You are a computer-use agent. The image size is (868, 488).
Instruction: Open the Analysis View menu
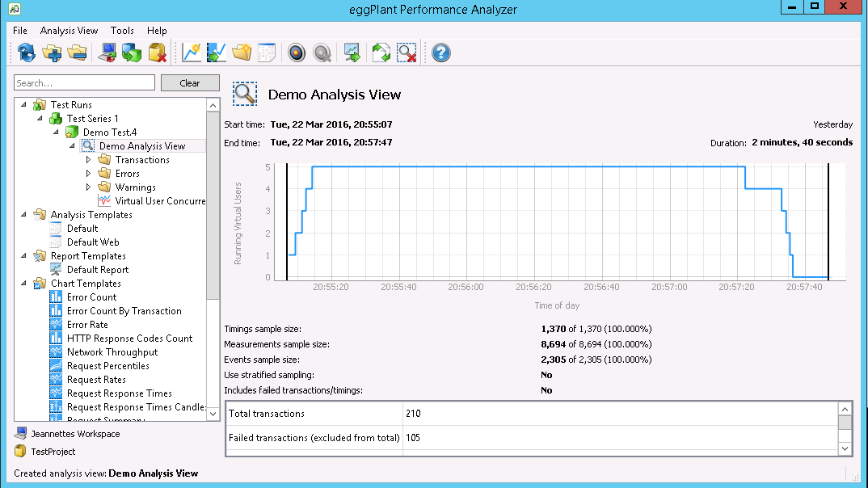pos(69,31)
